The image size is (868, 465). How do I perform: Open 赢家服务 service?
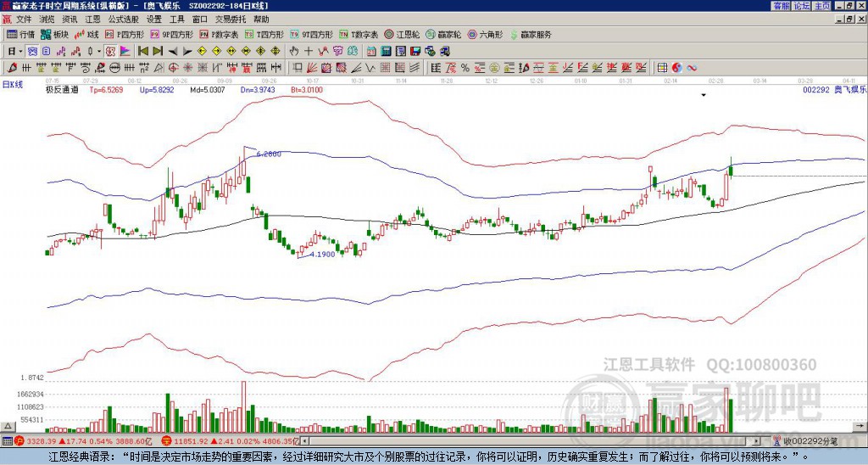coord(531,34)
